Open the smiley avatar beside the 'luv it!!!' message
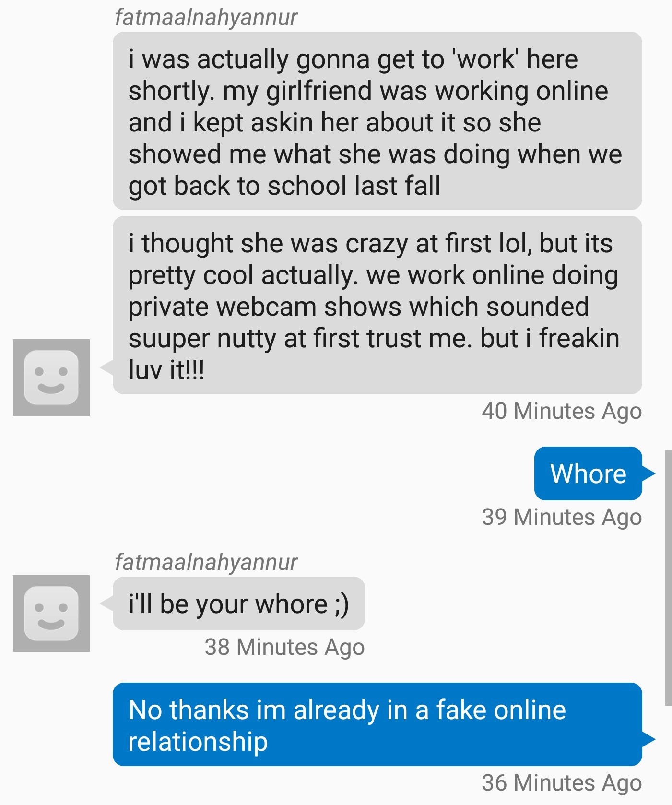Image resolution: width=672 pixels, height=805 pixels. pos(51,378)
